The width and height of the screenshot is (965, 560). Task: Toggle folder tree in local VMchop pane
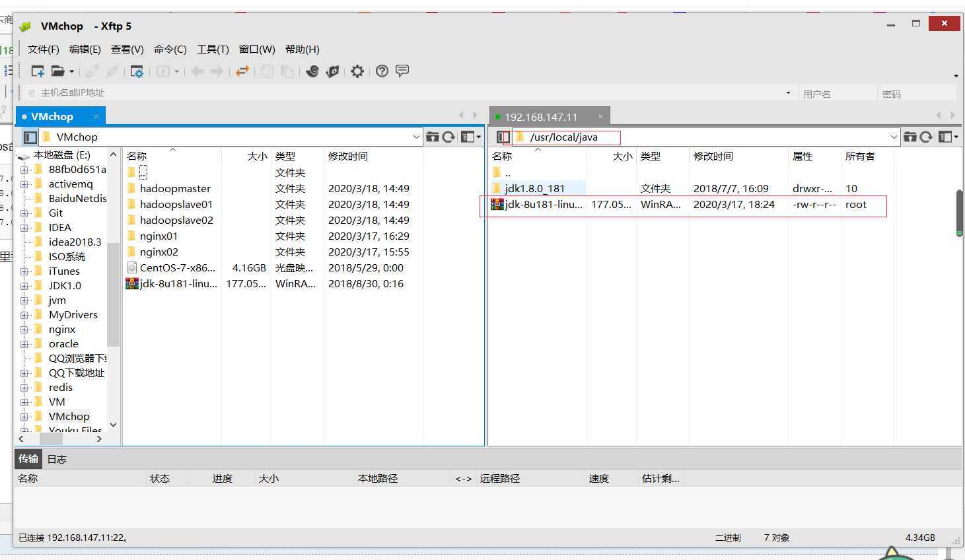(30, 137)
